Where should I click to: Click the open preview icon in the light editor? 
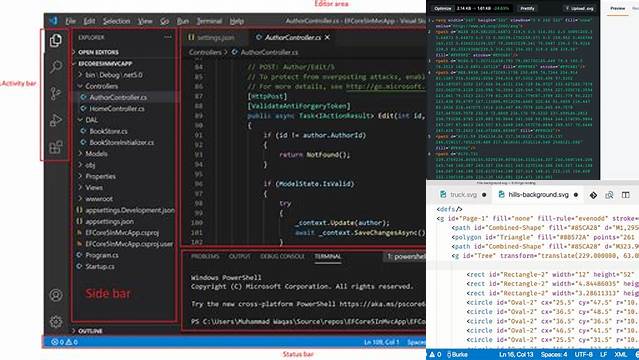click(x=609, y=195)
